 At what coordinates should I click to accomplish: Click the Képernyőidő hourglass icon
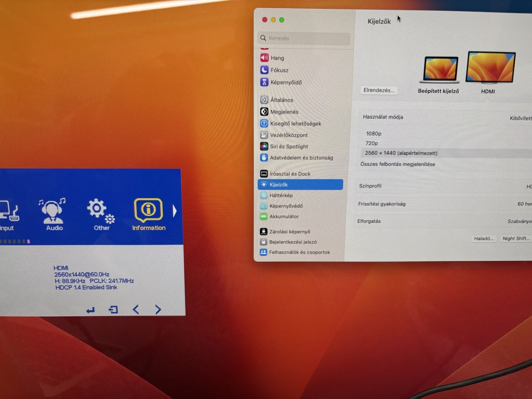click(x=264, y=82)
